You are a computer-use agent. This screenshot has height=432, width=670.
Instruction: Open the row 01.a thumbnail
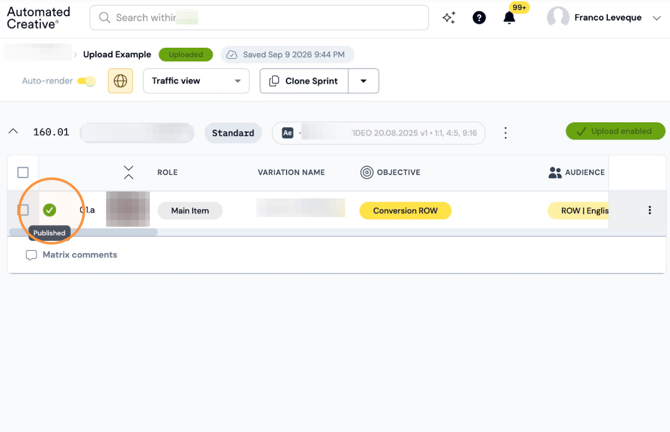pyautogui.click(x=128, y=209)
